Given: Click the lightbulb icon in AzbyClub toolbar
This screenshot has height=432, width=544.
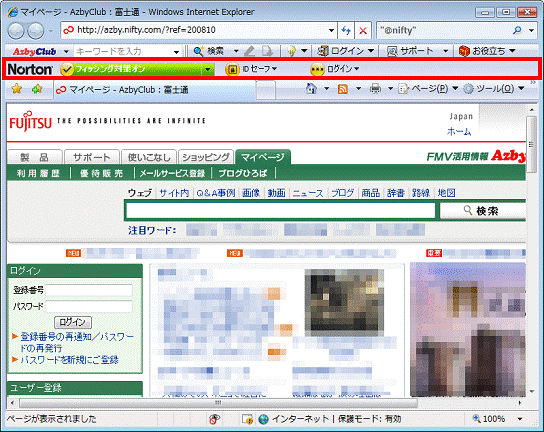Looking at the screenshot, I should coord(291,51).
